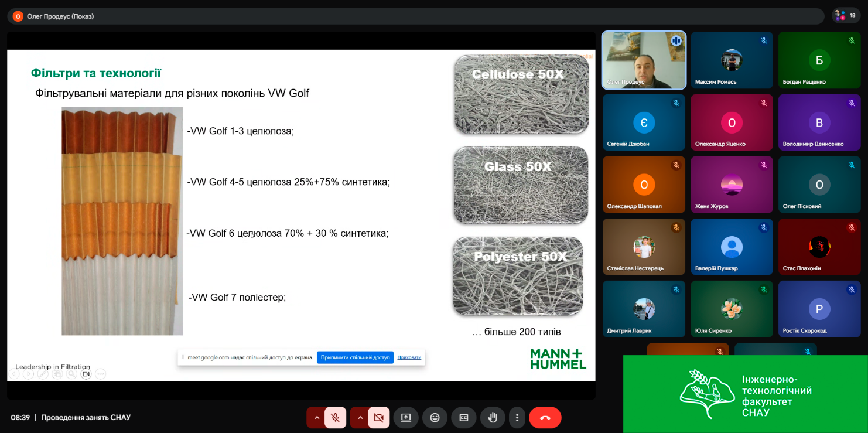
Task: Open the participants list showing 18
Action: (846, 16)
